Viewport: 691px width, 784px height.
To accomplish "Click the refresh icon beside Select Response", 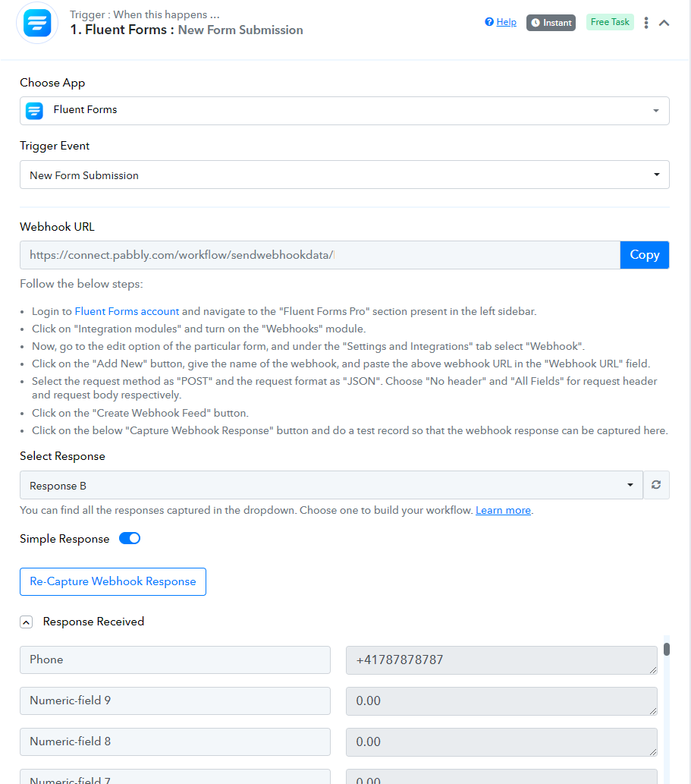I will point(656,485).
